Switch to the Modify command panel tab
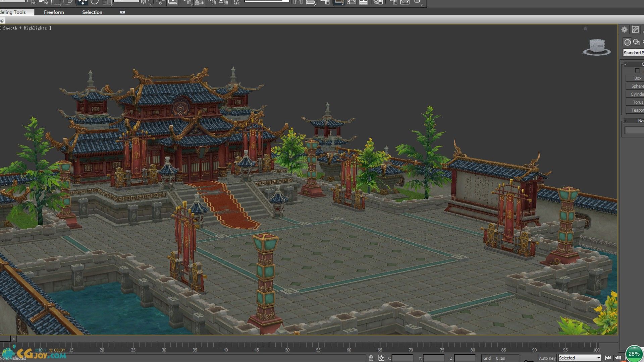The image size is (644, 362). tap(635, 30)
